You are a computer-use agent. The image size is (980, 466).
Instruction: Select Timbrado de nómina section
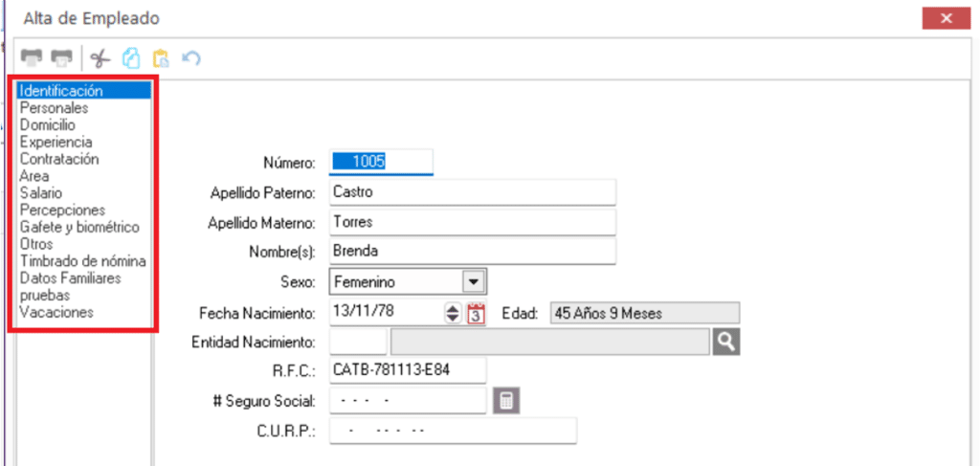pyautogui.click(x=82, y=261)
